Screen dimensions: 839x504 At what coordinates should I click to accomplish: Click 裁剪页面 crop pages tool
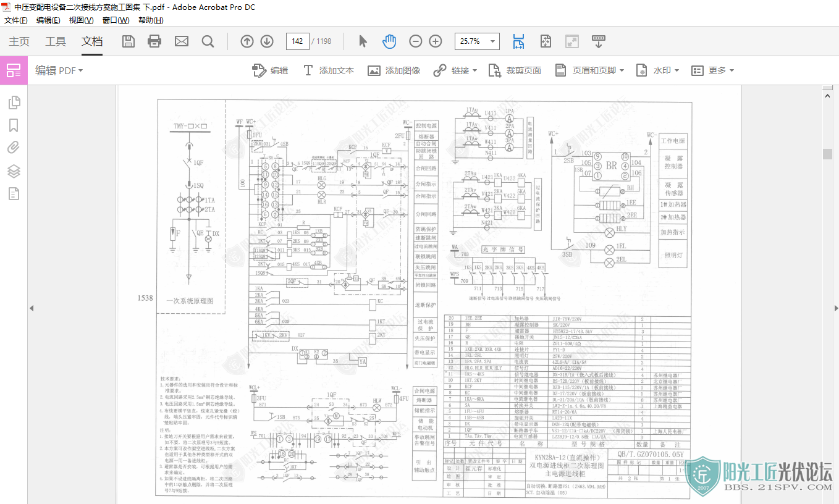pos(515,70)
